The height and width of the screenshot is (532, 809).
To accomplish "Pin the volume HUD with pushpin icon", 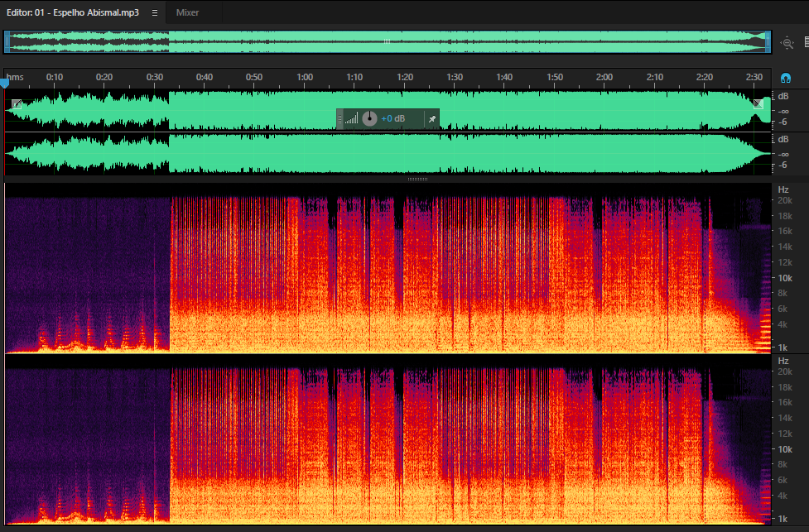I will 432,119.
